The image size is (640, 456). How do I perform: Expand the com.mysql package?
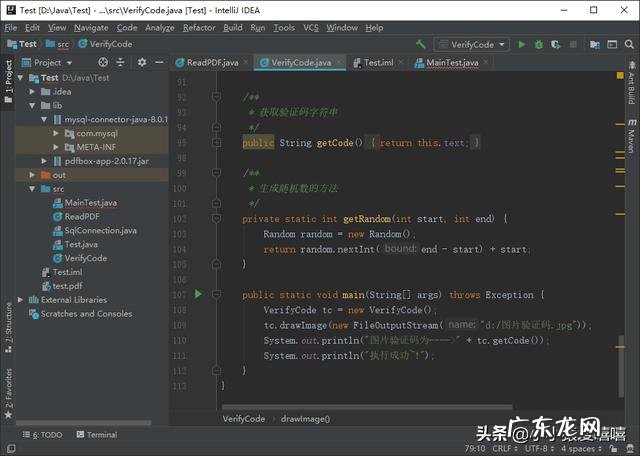coord(56,133)
